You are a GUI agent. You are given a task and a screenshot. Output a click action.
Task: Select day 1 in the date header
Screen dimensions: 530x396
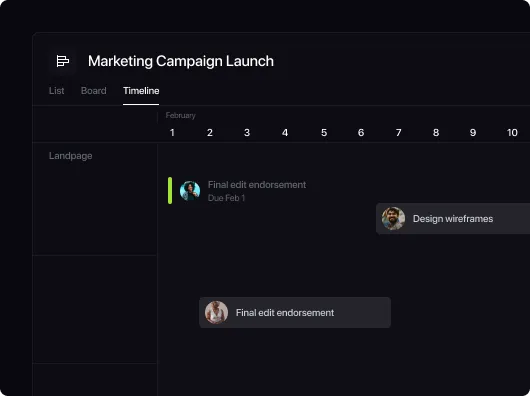[x=172, y=132]
